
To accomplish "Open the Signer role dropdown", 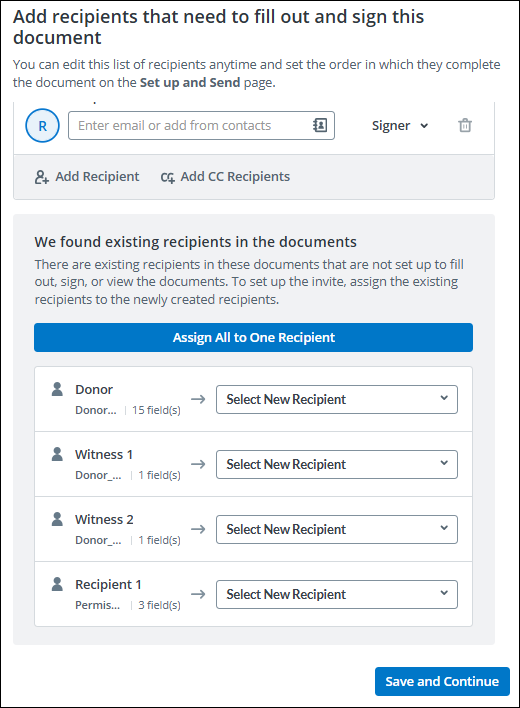I will (399, 126).
